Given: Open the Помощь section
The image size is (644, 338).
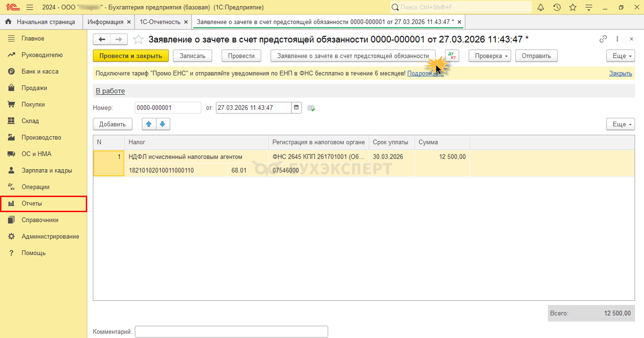Looking at the screenshot, I should (x=44, y=253).
